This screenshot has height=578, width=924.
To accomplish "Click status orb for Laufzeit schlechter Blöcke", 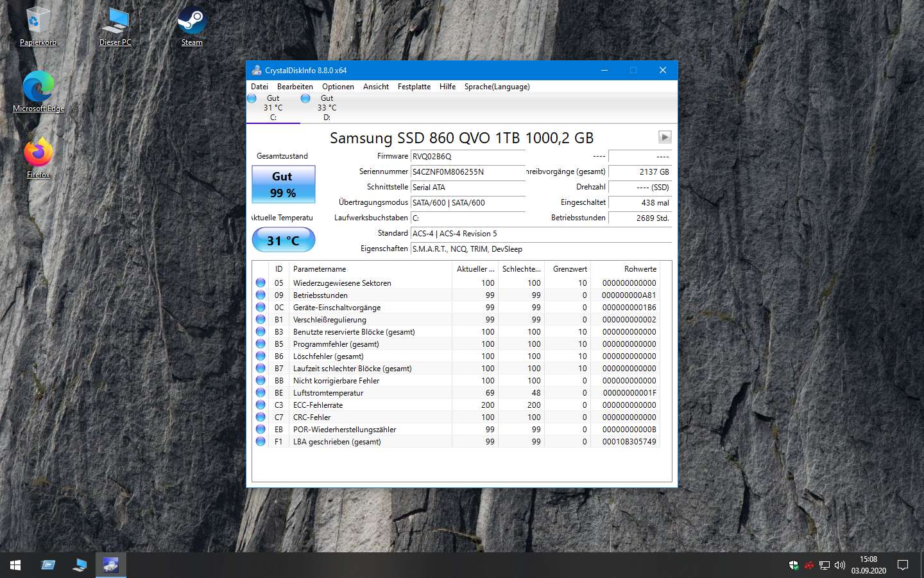I will pos(261,368).
